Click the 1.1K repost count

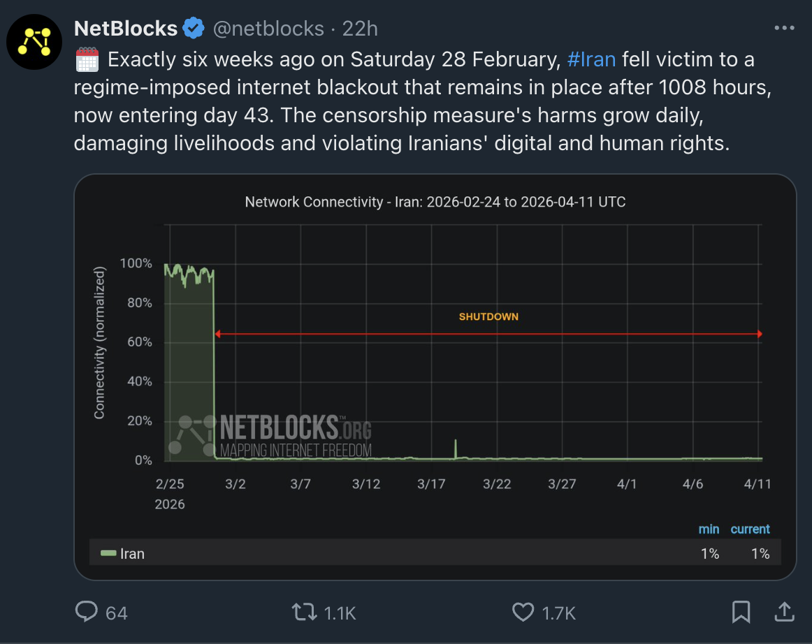click(x=340, y=613)
